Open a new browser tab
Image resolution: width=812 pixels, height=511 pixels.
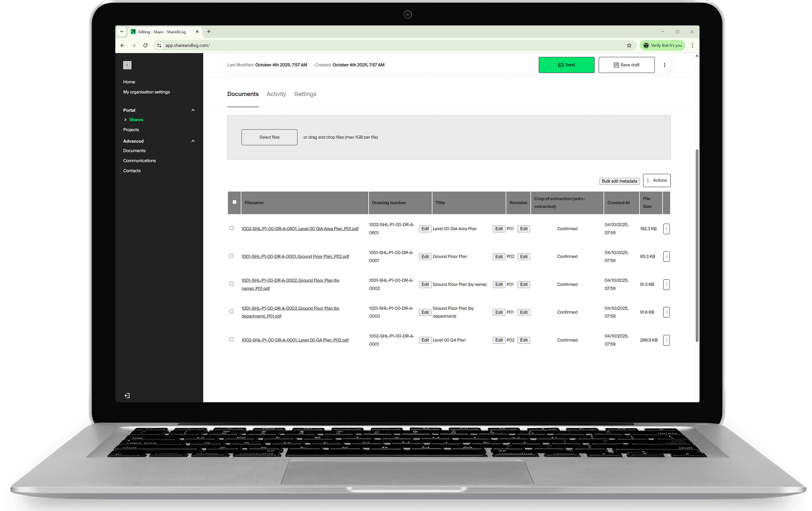209,32
